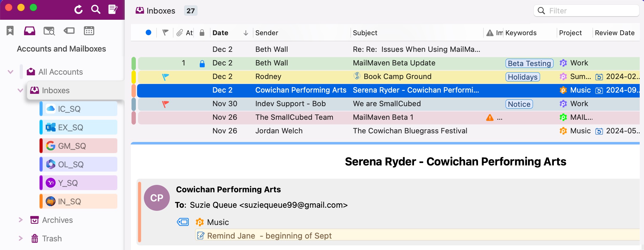Toggle the red flag on Indev Support message
The image size is (644, 250).
pyautogui.click(x=165, y=104)
